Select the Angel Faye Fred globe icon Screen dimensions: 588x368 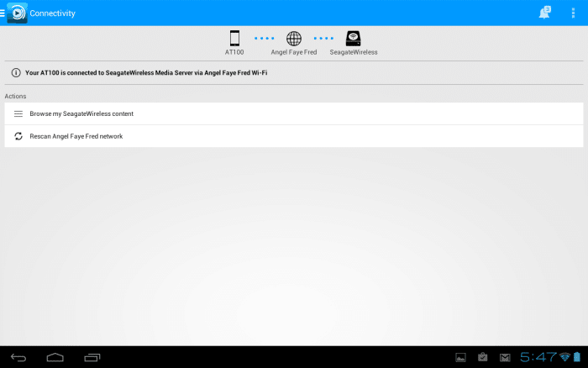click(294, 39)
